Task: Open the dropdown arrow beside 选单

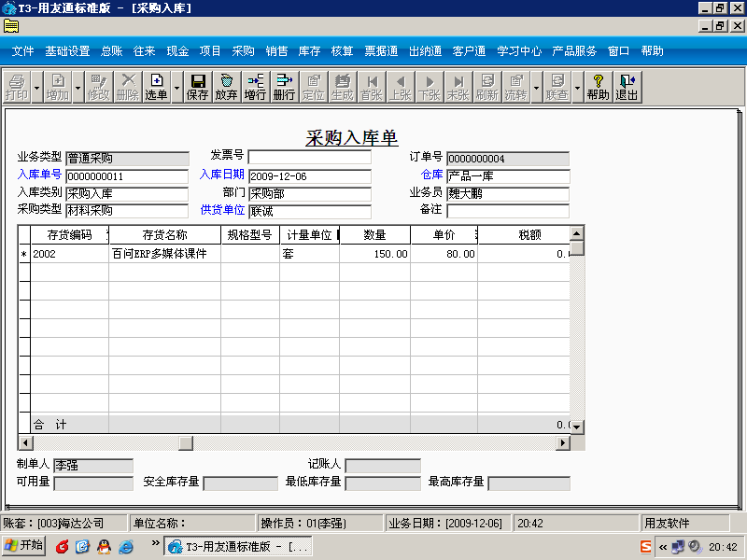Action: click(x=176, y=87)
